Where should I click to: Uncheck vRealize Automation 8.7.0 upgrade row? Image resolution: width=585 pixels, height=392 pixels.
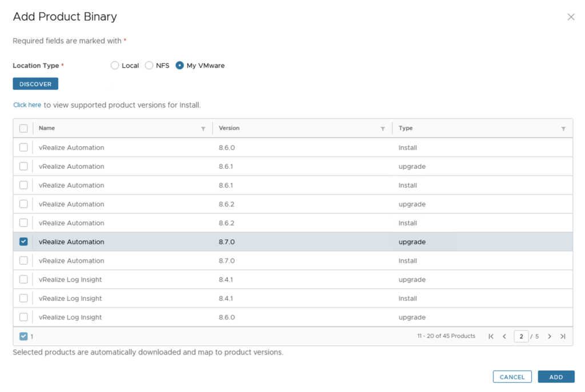click(23, 242)
